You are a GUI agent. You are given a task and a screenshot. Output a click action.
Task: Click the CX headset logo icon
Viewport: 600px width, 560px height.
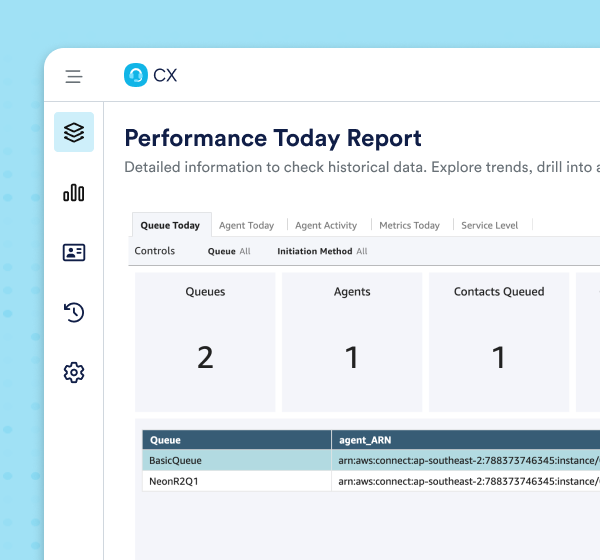pos(135,75)
